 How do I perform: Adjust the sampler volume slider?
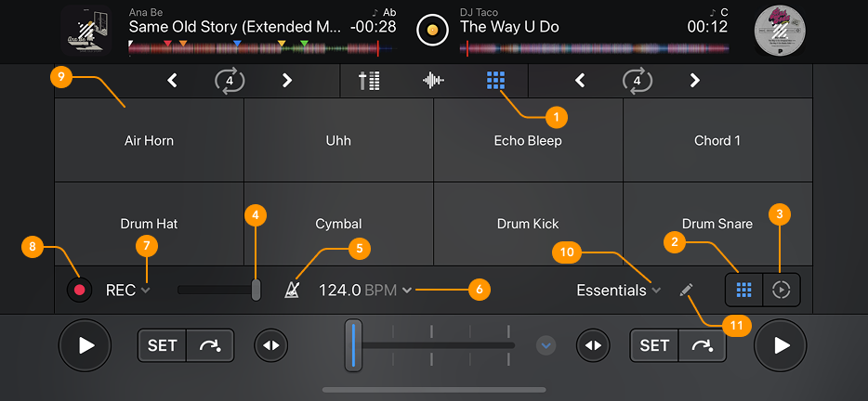click(256, 290)
